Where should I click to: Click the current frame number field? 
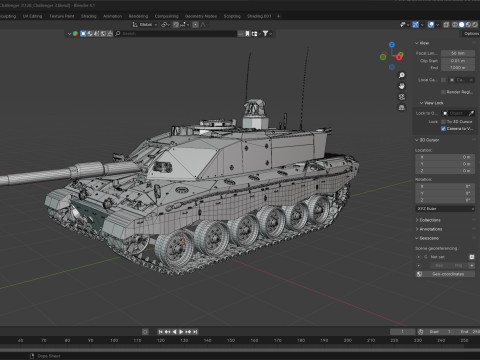pyautogui.click(x=402, y=332)
